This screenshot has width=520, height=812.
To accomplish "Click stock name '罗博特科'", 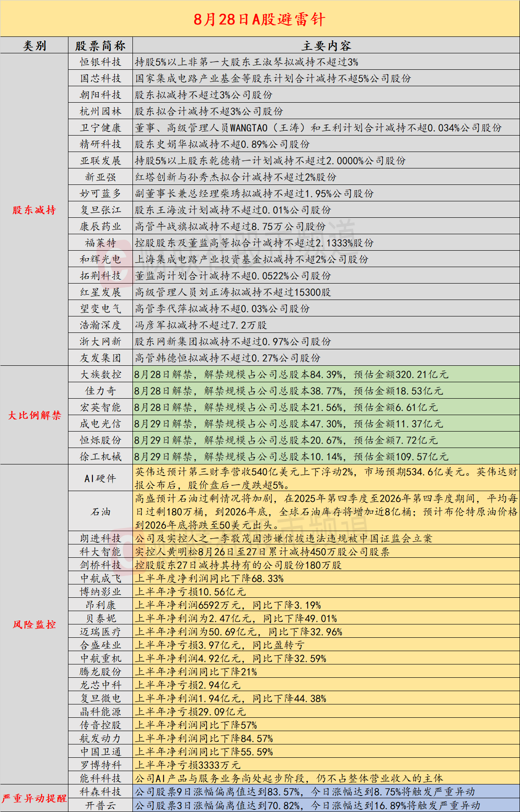I will [x=100, y=765].
